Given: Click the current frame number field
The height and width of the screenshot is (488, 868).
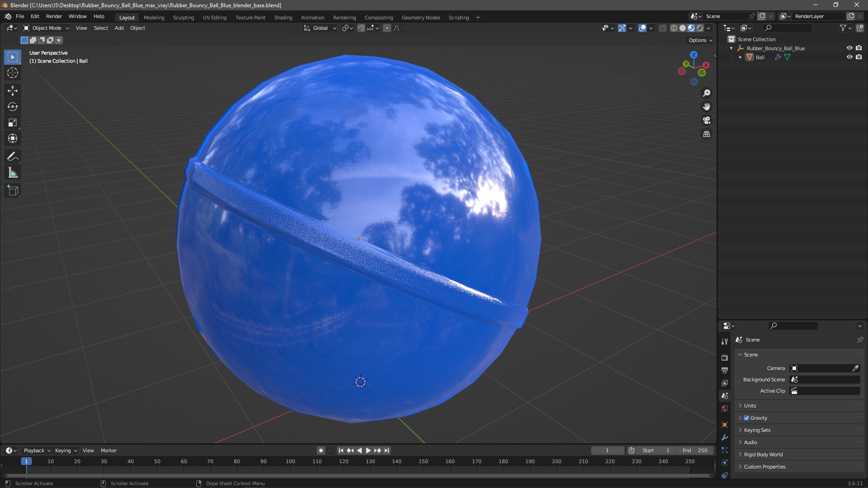Looking at the screenshot, I should [607, 450].
